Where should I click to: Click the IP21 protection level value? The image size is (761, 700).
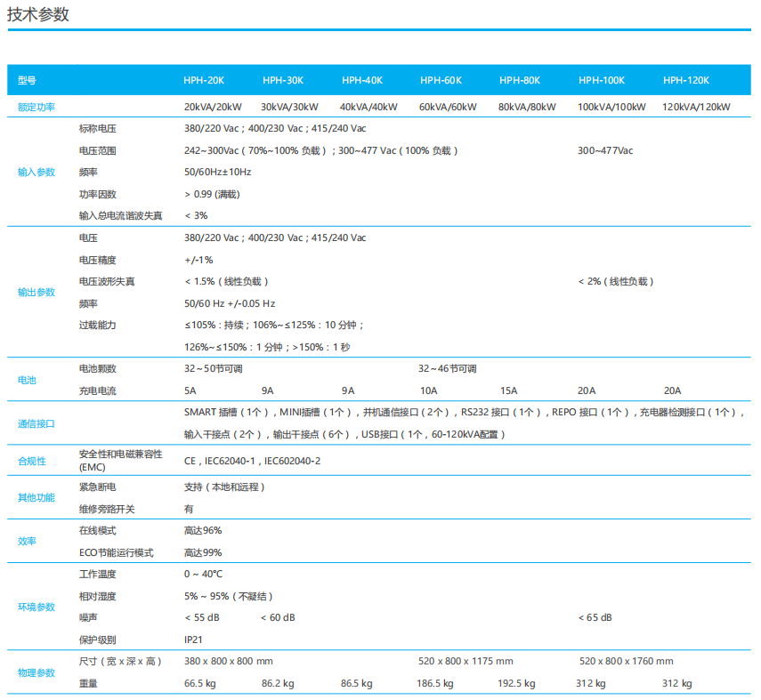tap(195, 640)
